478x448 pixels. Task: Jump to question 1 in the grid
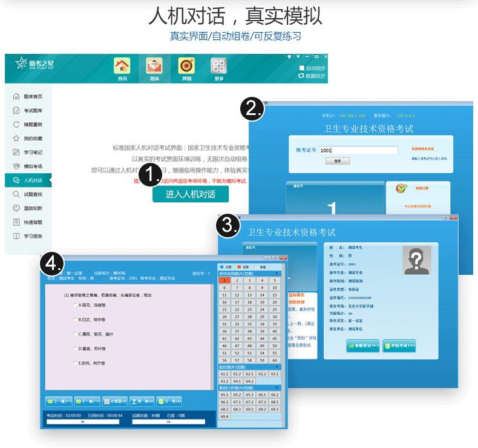[x=224, y=280]
